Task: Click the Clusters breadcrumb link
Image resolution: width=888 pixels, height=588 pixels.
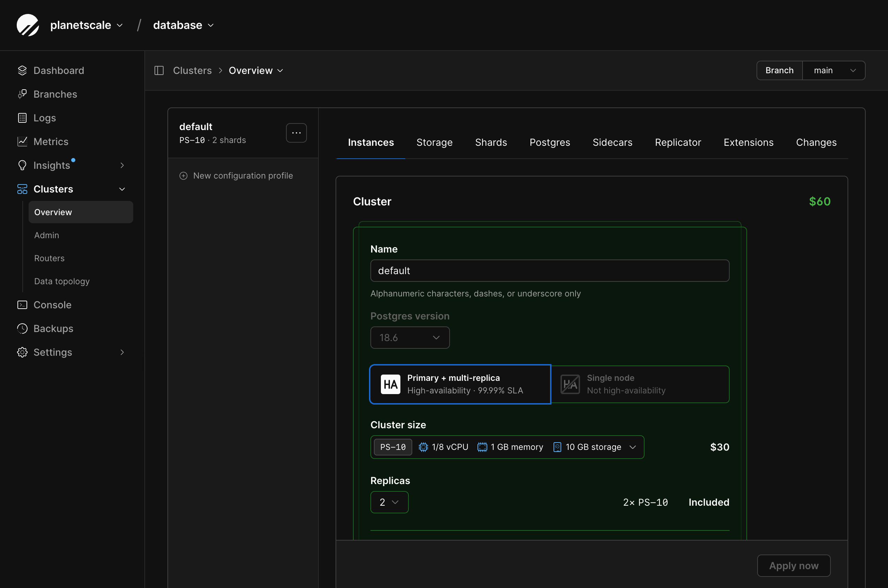Action: click(x=192, y=70)
